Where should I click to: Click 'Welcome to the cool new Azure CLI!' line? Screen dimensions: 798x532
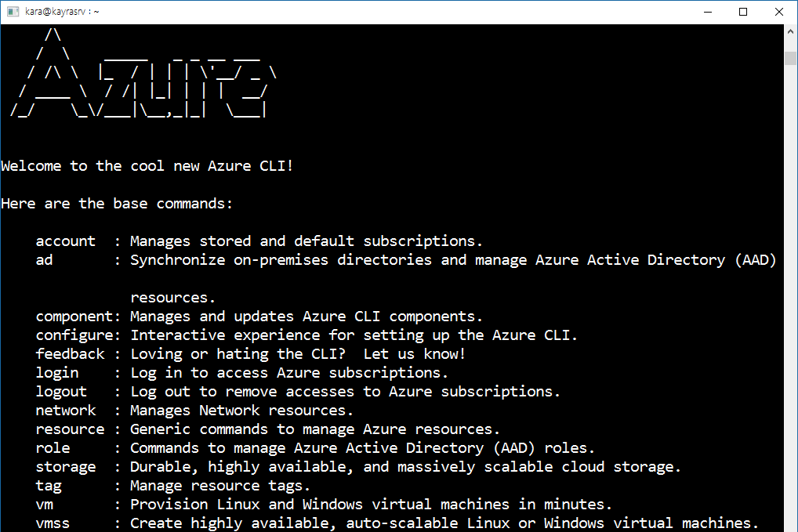pos(147,166)
